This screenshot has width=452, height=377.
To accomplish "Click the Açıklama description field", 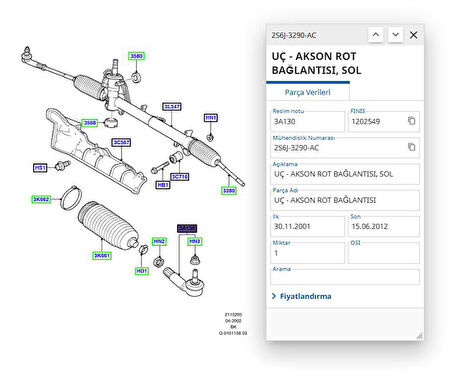I will [345, 174].
